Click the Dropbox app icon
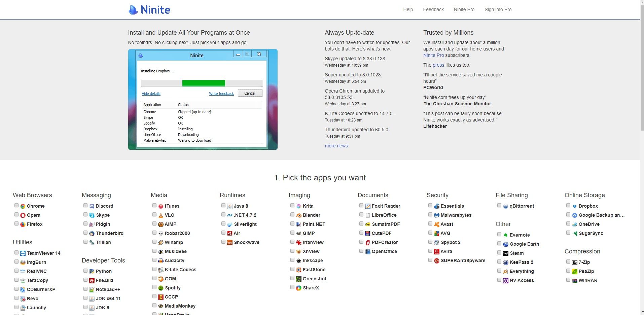This screenshot has height=315, width=644. [x=575, y=206]
